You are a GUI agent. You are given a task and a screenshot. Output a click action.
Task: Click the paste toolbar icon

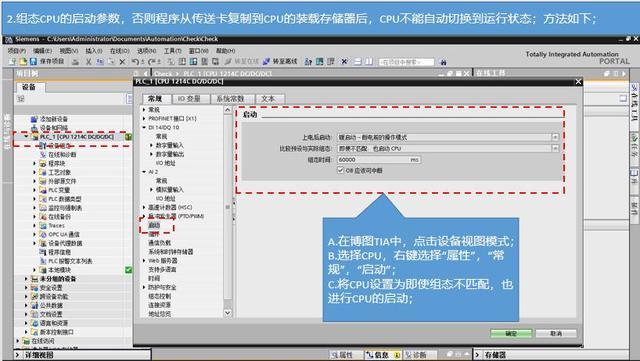pos(111,62)
